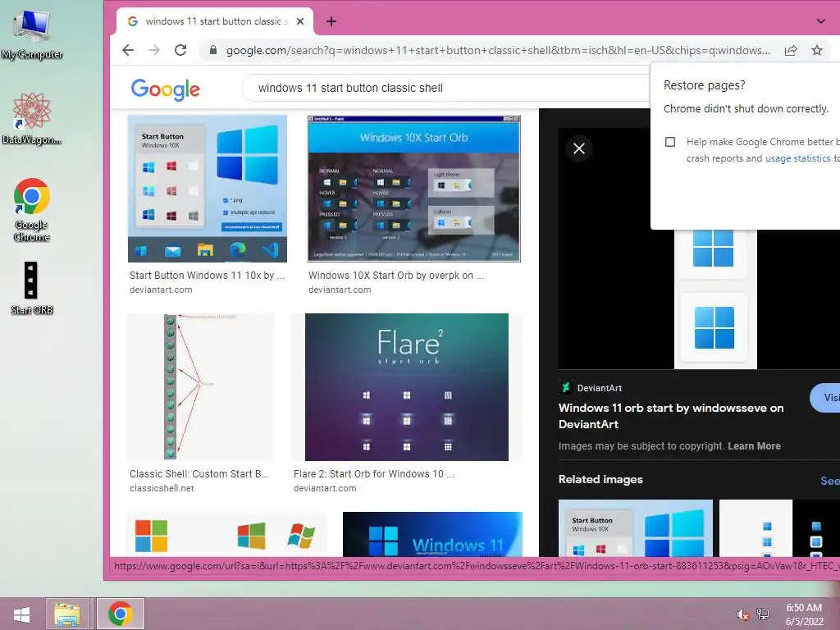Close the windows 11 start button tab
The image size is (840, 630).
[300, 21]
